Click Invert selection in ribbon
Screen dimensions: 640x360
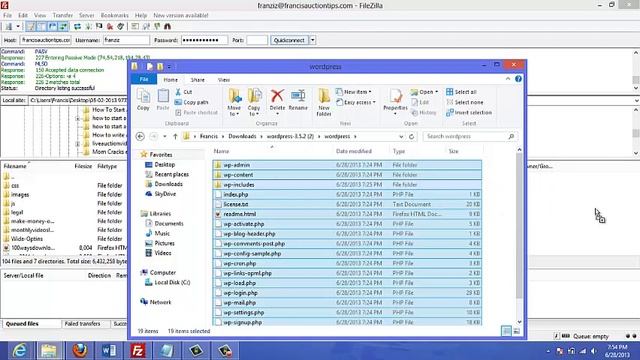(469, 112)
